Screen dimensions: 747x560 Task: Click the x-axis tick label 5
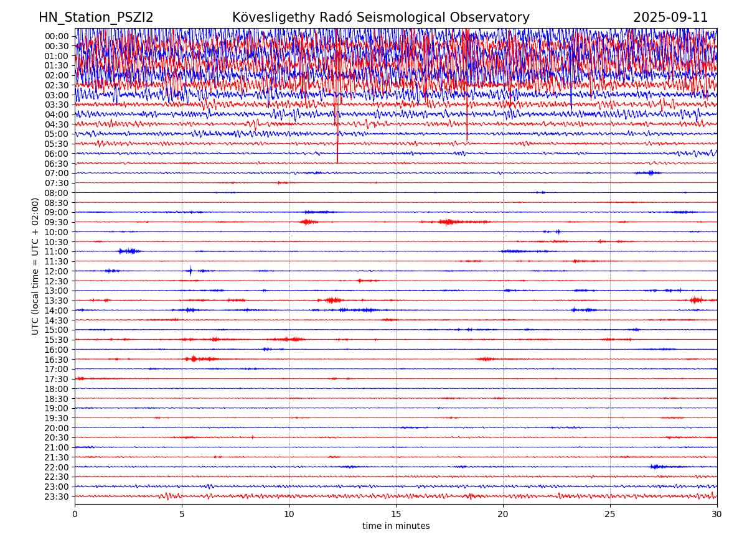(x=182, y=515)
